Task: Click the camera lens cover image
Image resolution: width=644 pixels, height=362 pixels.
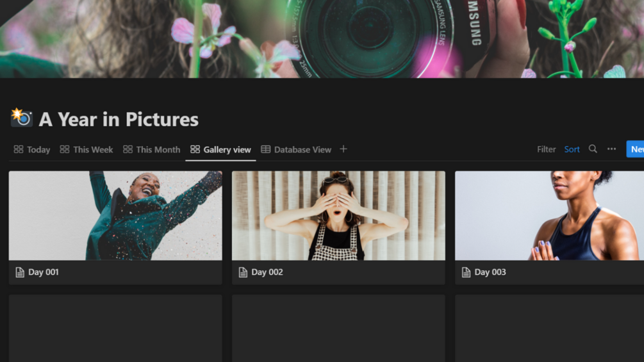Action: [322, 39]
